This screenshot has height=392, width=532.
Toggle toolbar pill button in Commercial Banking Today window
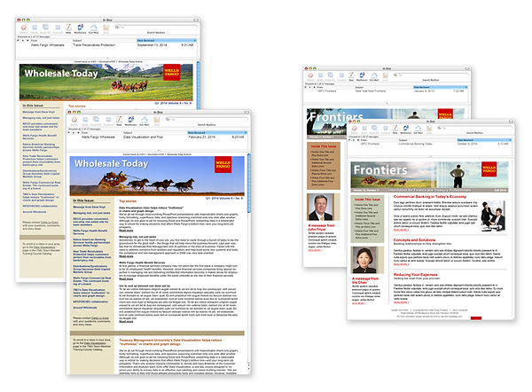[x=511, y=122]
